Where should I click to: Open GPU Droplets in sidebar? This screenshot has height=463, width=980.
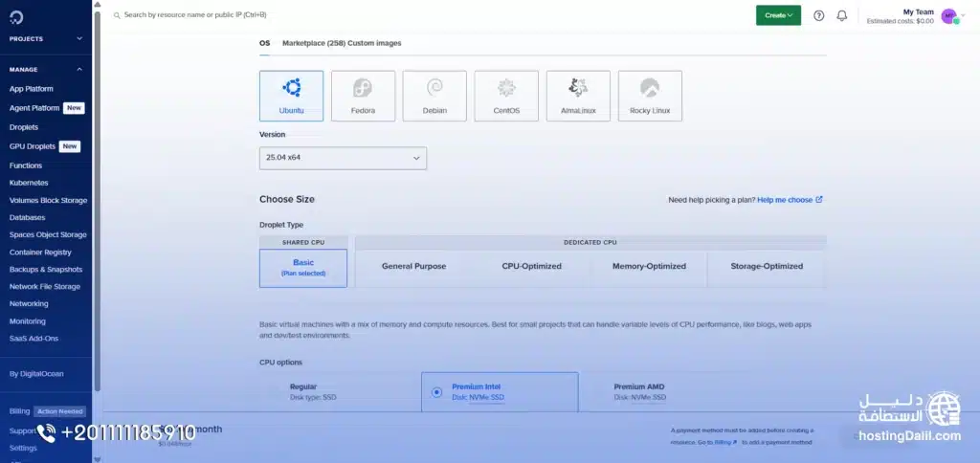(x=33, y=146)
